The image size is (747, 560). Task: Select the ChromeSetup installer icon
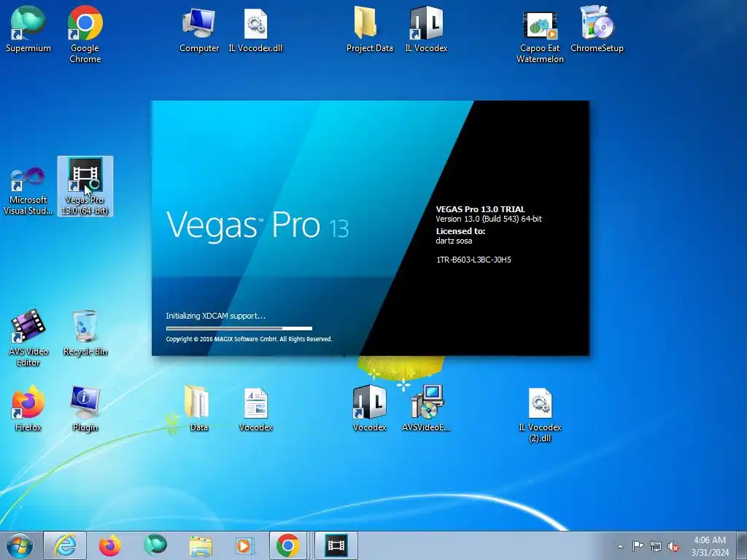[x=597, y=29]
